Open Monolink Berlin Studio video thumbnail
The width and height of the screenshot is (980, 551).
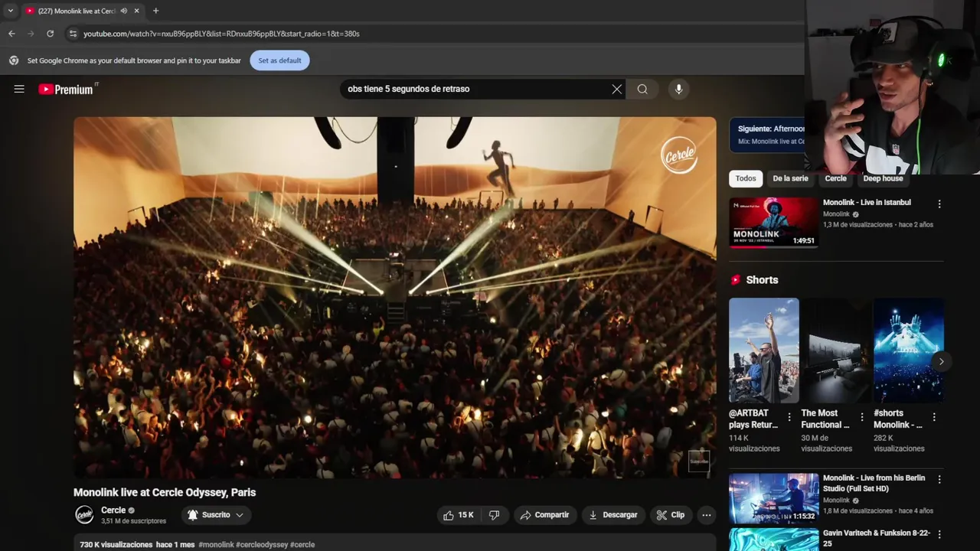[773, 498]
